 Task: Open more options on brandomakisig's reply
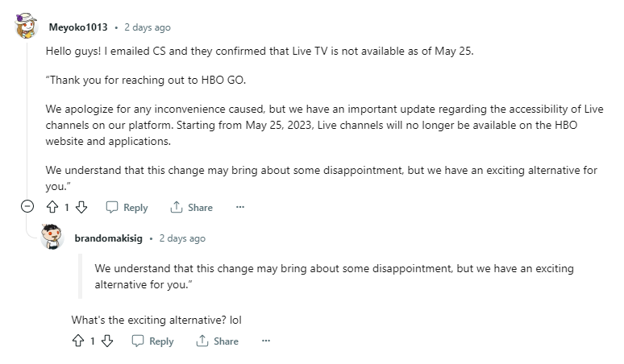tap(265, 341)
